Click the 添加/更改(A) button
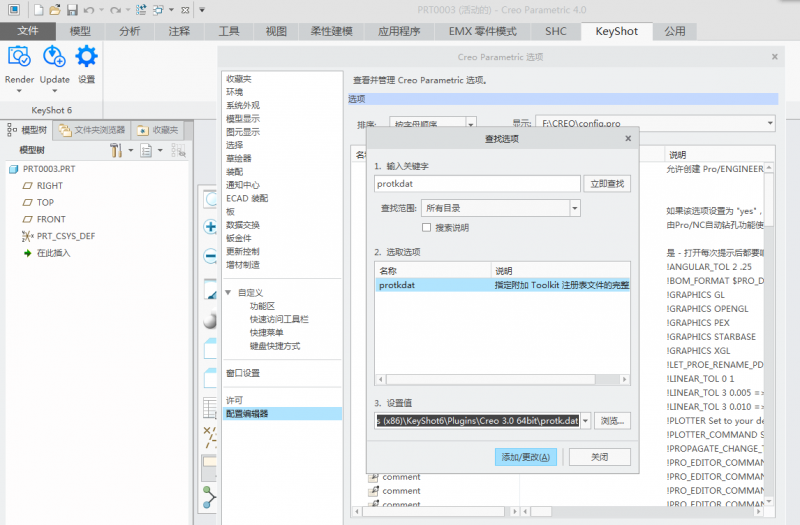The height and width of the screenshot is (525, 800). [526, 457]
